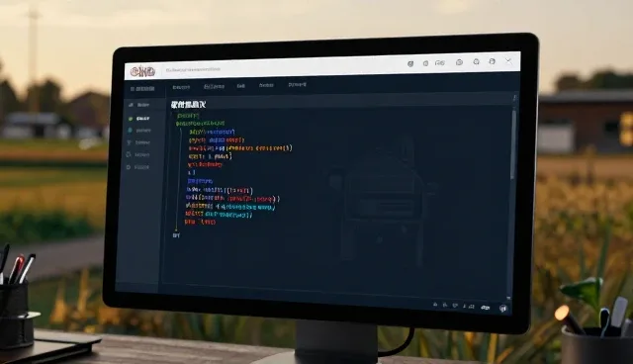The image size is (633, 364).
Task: Open the last tab in the dark tab row
Action: (x=297, y=85)
